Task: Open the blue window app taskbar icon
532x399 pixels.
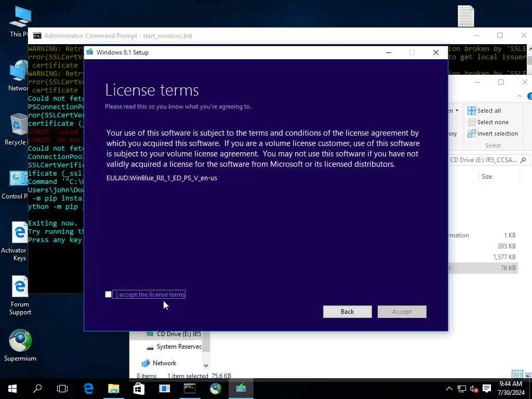Action: coord(164,389)
